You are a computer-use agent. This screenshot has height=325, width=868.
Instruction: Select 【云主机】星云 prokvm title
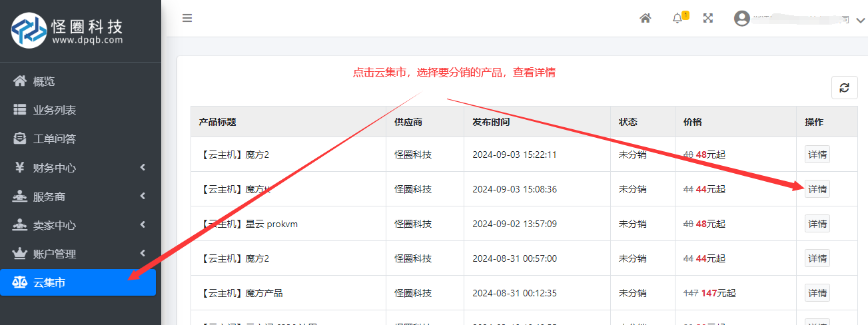click(x=248, y=224)
